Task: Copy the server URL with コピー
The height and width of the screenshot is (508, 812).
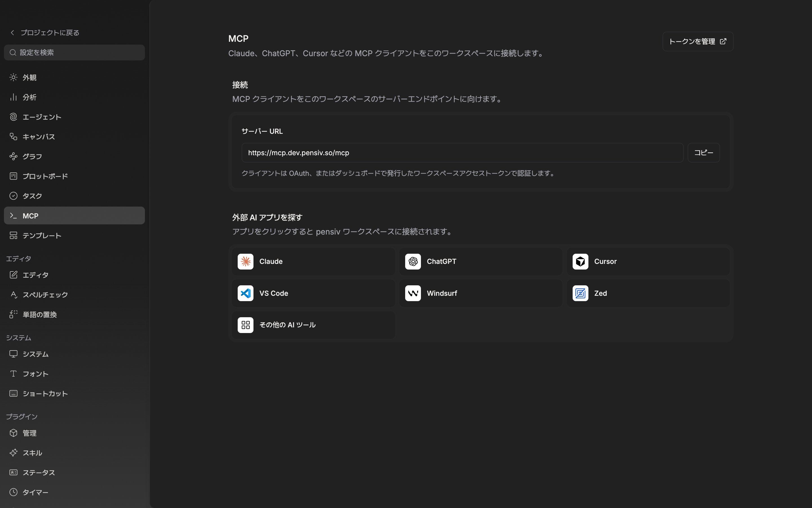Action: pyautogui.click(x=704, y=152)
